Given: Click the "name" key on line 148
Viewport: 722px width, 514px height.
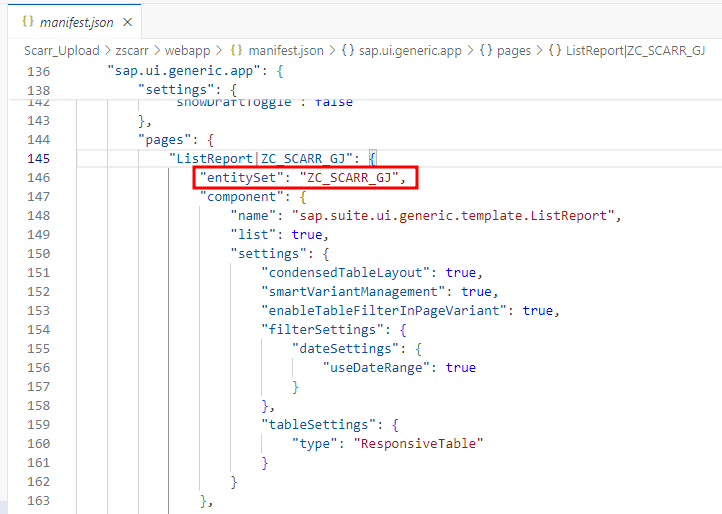Looking at the screenshot, I should 253,216.
